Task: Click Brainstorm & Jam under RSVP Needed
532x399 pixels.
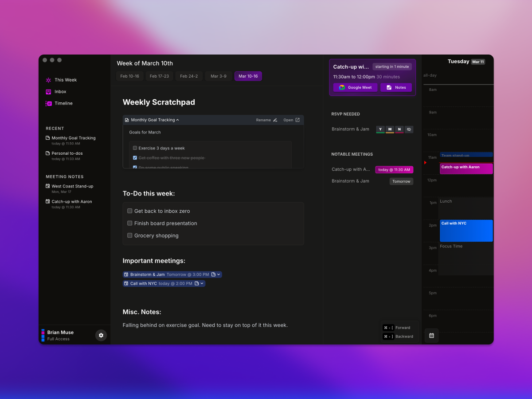Action: 350,129
